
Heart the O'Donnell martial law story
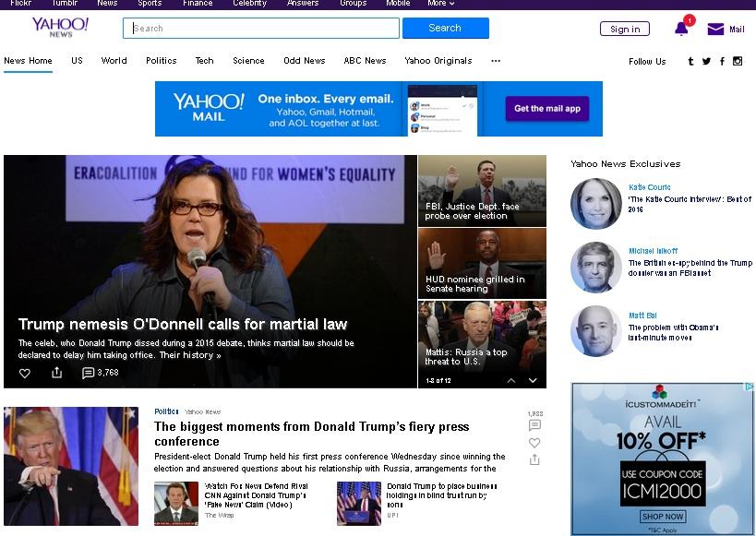[x=24, y=373]
